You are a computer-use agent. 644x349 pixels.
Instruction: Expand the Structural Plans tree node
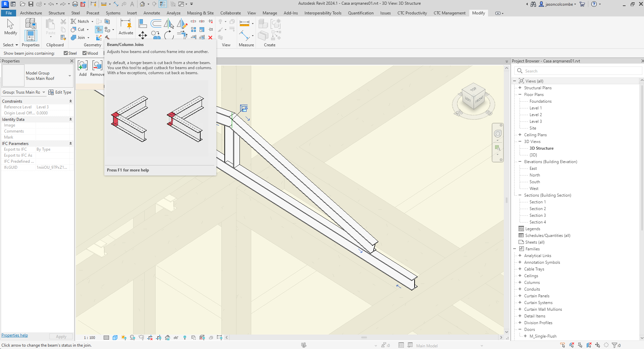(x=519, y=88)
